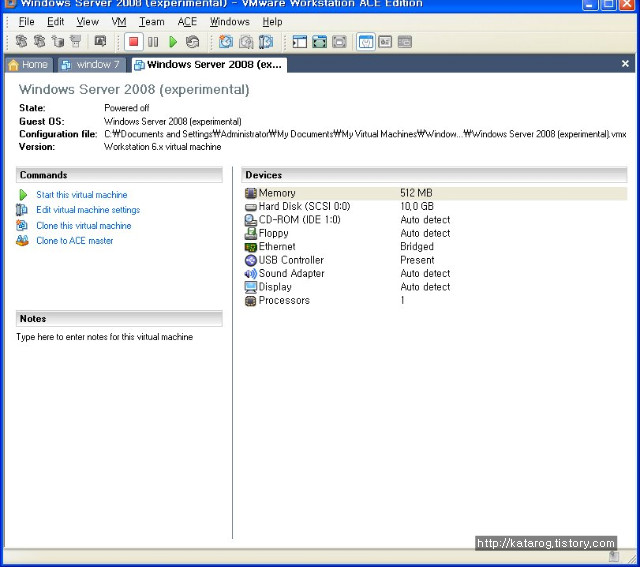
Task: Click the icon beside Clone this virtual machine
Action: (22, 225)
